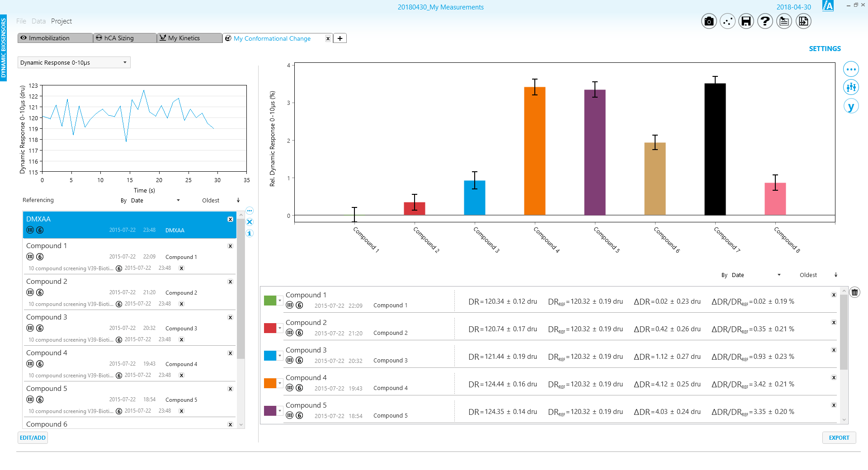Click the Compound 2 red color swatch
The width and height of the screenshot is (868, 470).
[x=270, y=328]
